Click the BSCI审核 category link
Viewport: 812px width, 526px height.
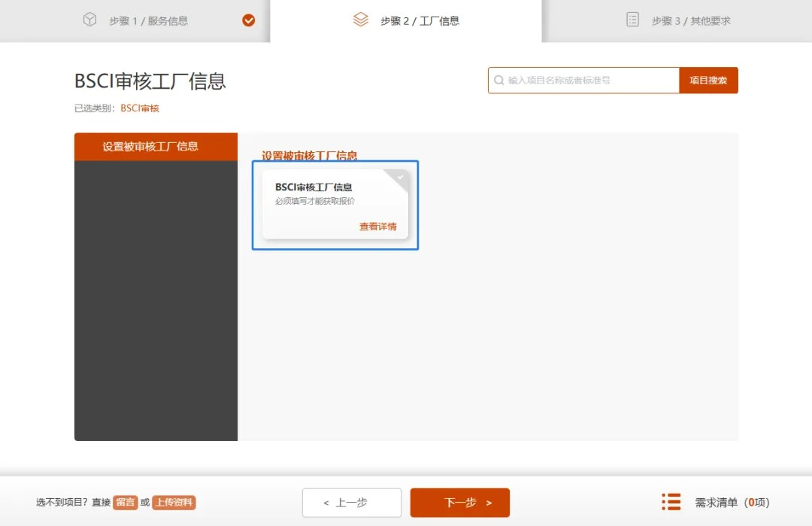point(140,108)
